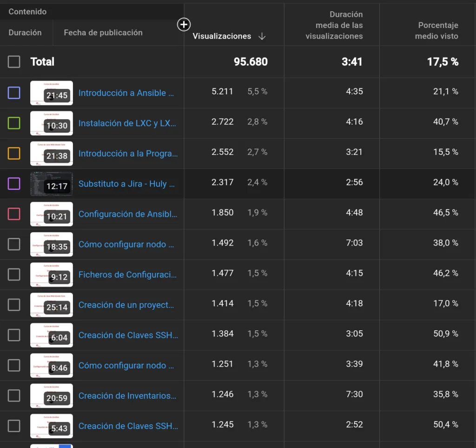
Task: Deselect the purple Substituto a Jira checkbox
Action: (x=14, y=184)
